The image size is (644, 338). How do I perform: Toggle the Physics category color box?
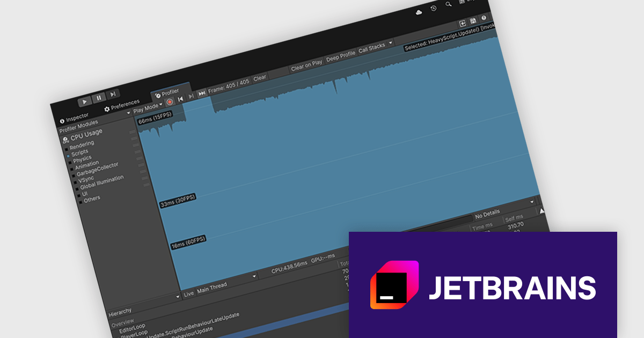[x=70, y=163]
